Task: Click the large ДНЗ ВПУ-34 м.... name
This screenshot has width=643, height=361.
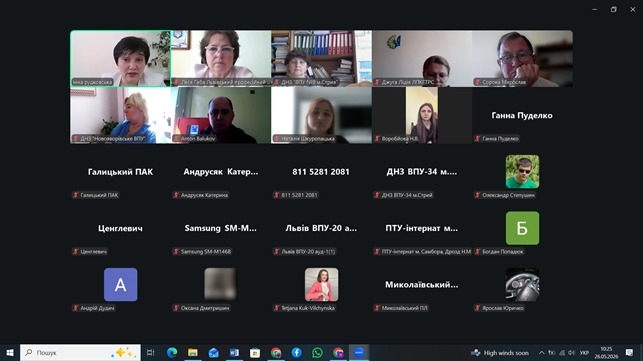Action: 422,172
